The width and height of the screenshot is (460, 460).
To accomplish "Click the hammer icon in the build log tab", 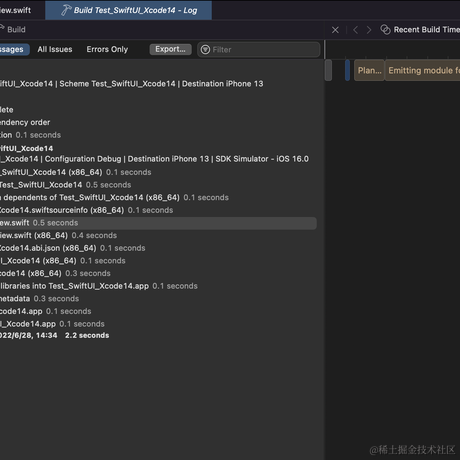I will pyautogui.click(x=66, y=10).
